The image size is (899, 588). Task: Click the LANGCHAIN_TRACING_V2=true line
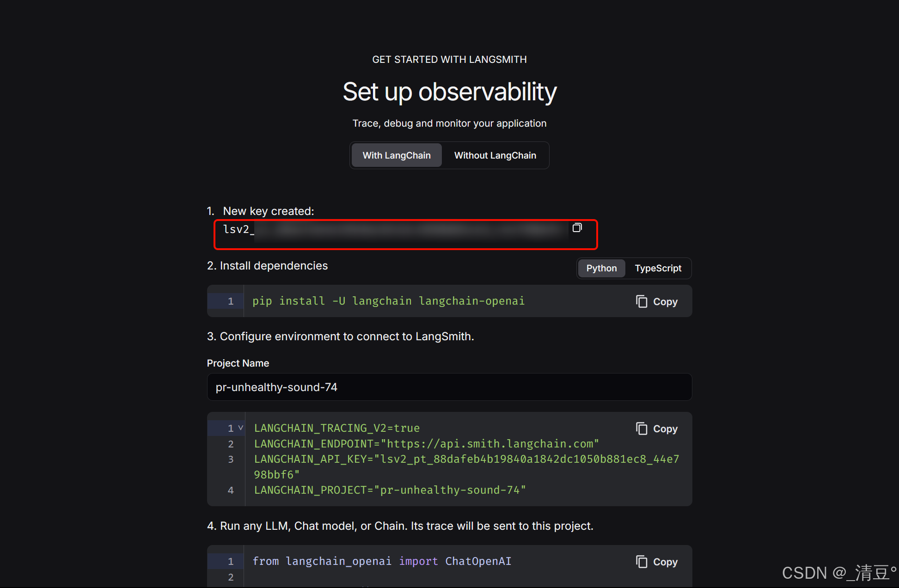pyautogui.click(x=337, y=428)
